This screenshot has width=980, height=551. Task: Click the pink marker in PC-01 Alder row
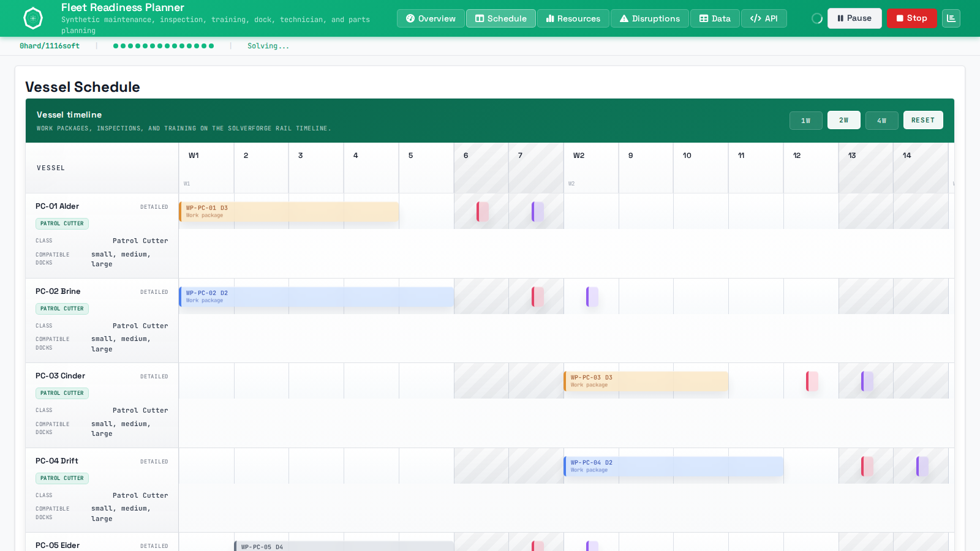pos(483,212)
